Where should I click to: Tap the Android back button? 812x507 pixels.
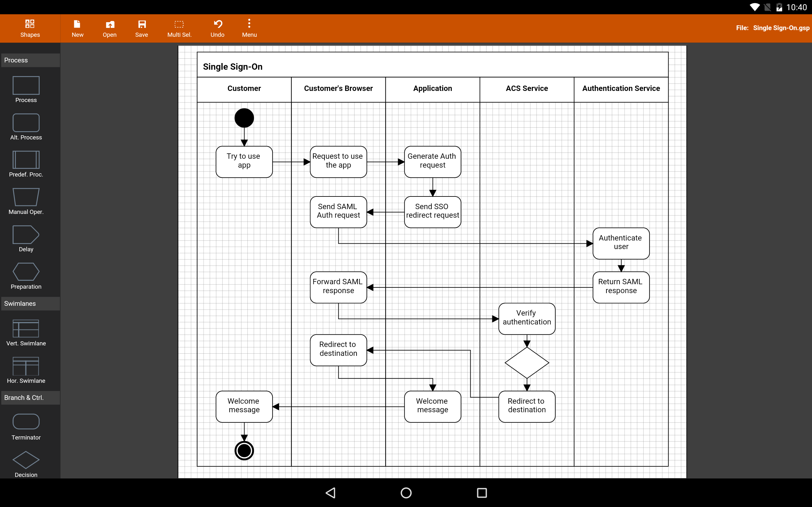pyautogui.click(x=331, y=492)
